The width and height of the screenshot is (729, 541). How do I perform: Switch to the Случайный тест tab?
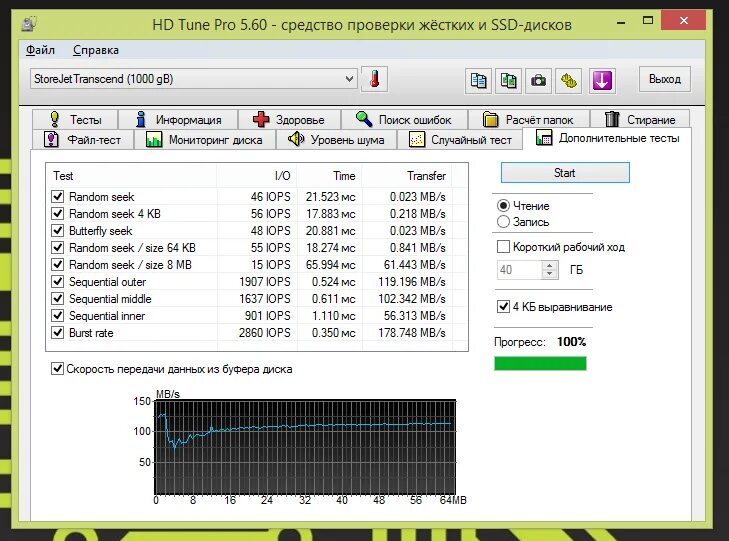[x=460, y=139]
